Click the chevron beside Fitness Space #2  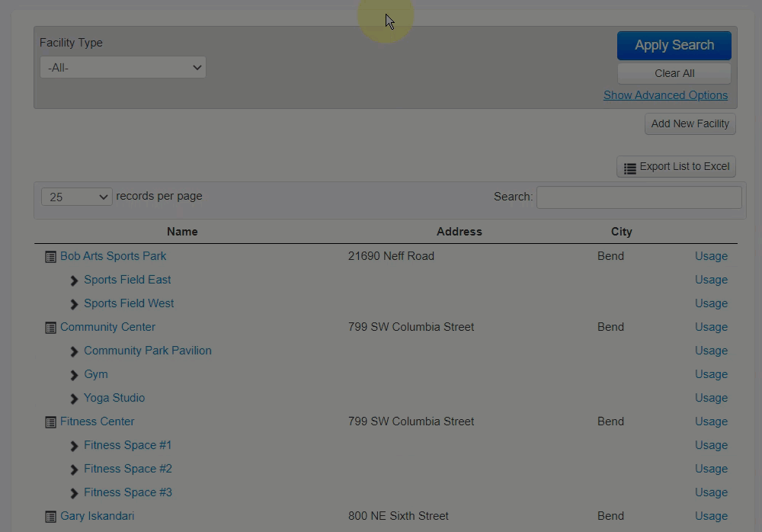(74, 470)
